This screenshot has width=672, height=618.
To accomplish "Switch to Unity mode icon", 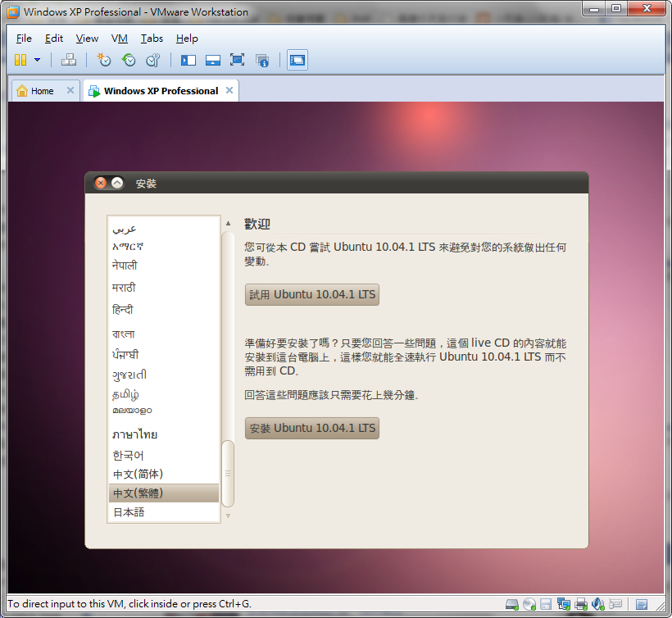I will coord(262,60).
